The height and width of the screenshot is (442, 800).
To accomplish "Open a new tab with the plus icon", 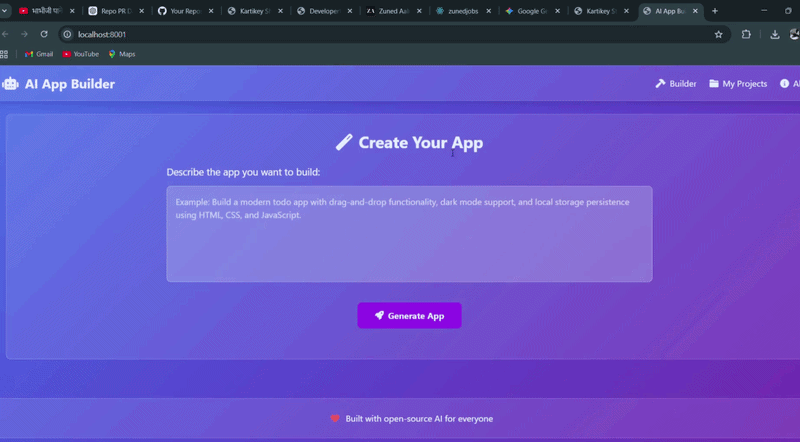I will (x=715, y=11).
